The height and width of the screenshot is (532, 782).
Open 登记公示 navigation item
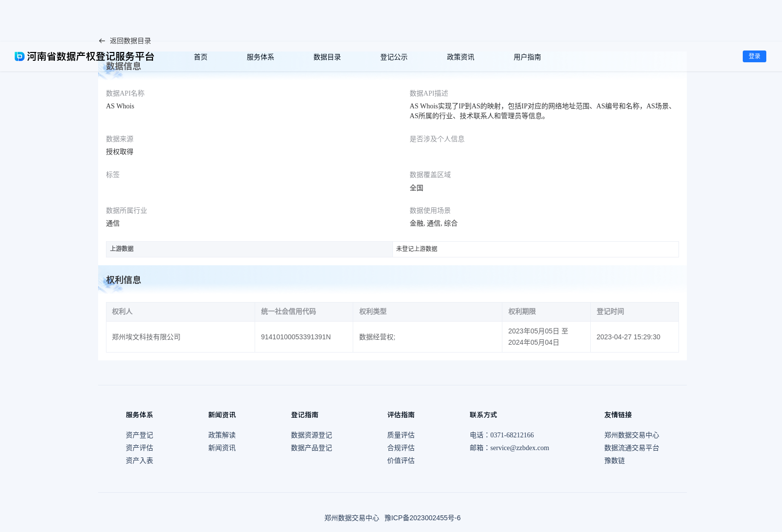click(x=394, y=57)
